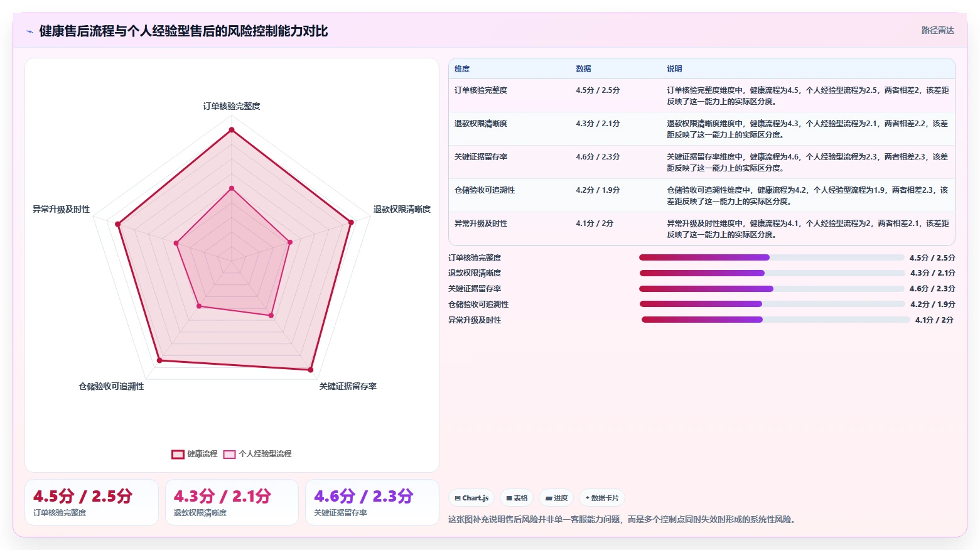The width and height of the screenshot is (980, 550).
Task: Click radar axis label 退款权限清晰度
Action: (402, 209)
